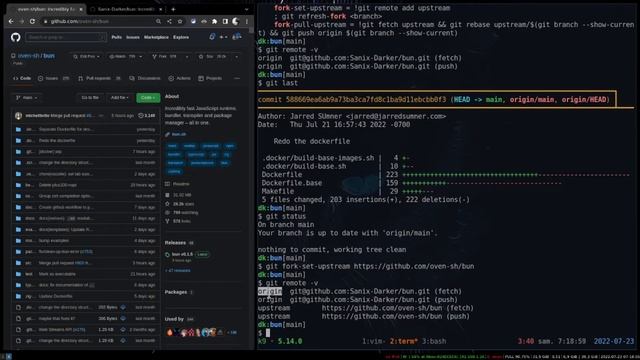Expand the browser tab search chevron

[246, 9]
